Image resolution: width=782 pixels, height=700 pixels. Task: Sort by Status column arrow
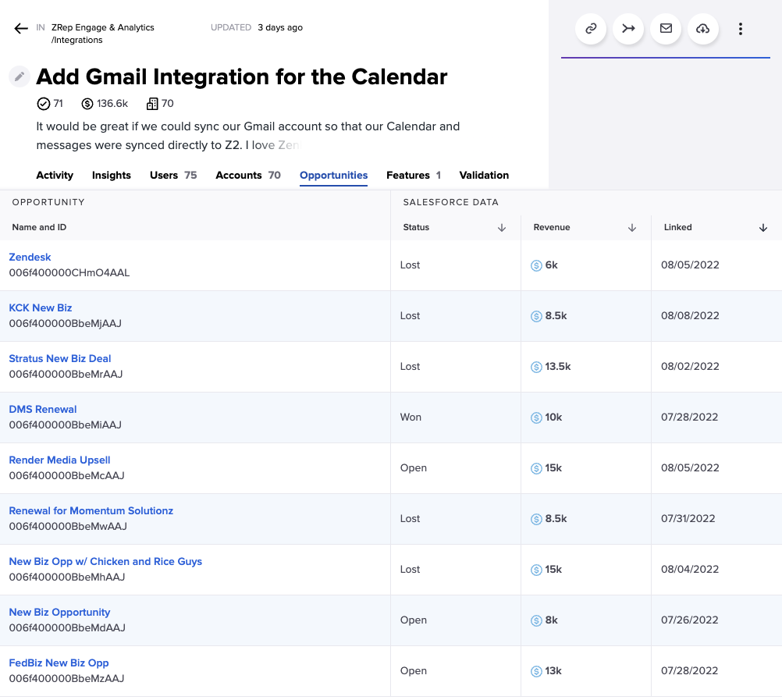coord(502,228)
